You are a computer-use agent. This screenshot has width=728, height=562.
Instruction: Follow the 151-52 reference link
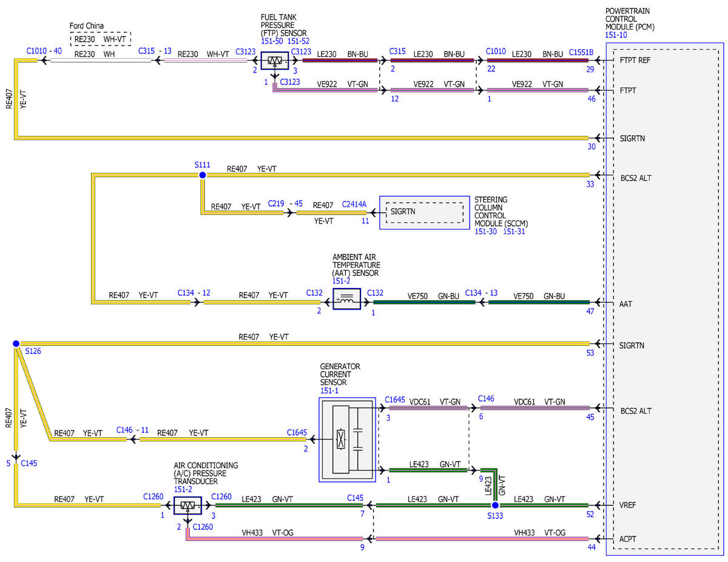coord(299,41)
